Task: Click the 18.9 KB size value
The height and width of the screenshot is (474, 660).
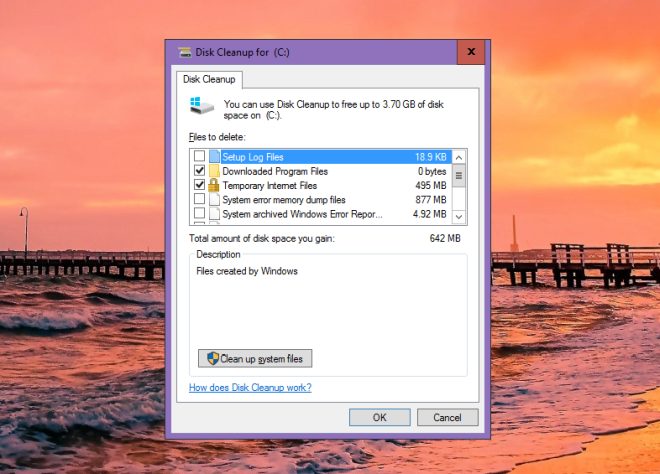Action: [x=431, y=157]
